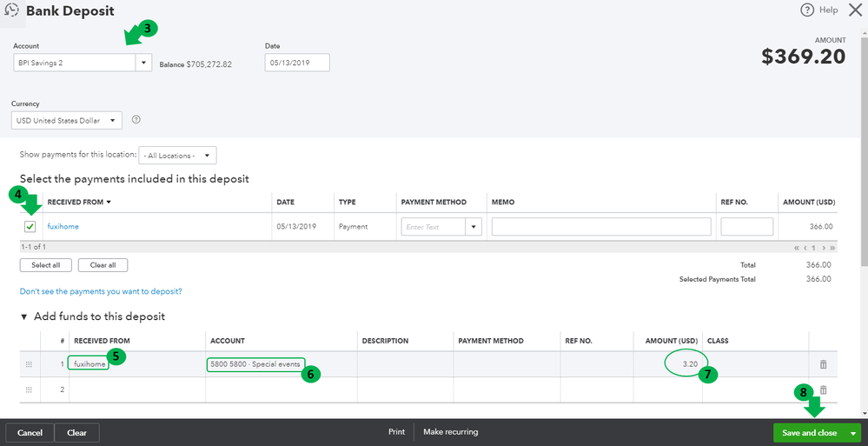Click the BPI Savings 2 account field

(75, 63)
